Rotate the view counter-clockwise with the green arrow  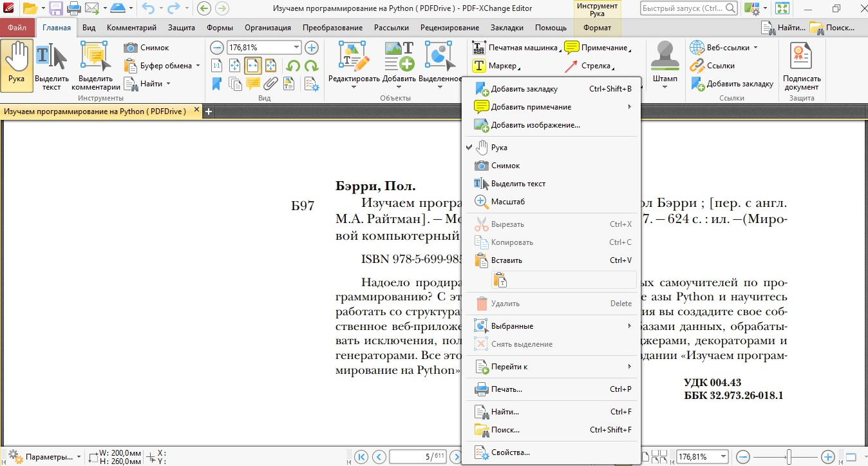click(293, 66)
